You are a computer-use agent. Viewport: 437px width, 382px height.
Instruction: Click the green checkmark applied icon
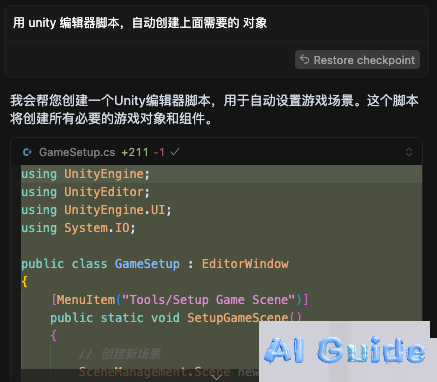(175, 152)
